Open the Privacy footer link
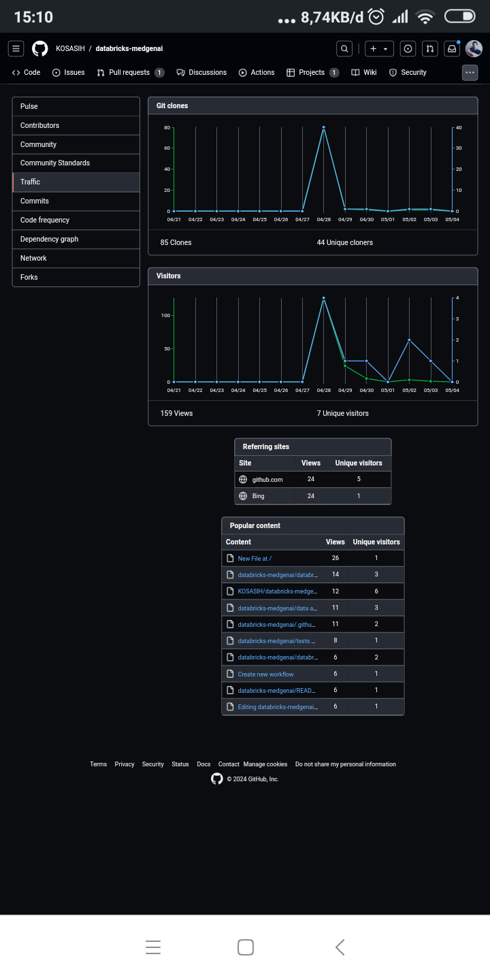Screen dimensions: 490x980 click(x=125, y=764)
